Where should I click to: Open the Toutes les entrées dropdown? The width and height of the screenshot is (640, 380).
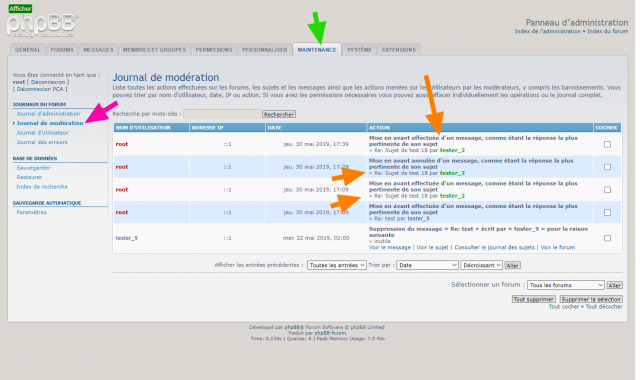(337, 265)
